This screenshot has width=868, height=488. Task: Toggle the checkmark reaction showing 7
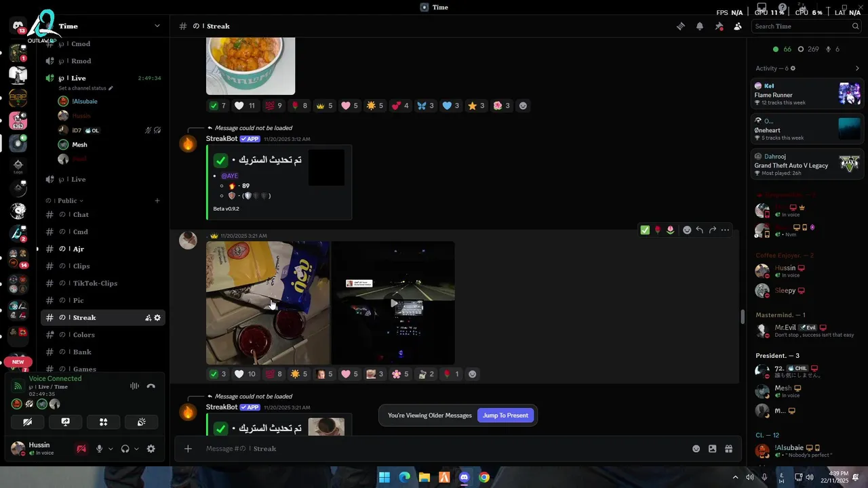point(218,106)
